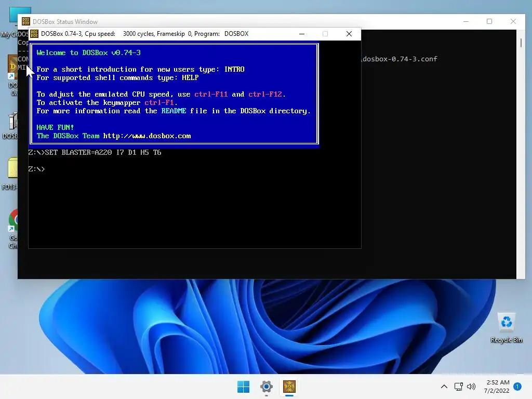Click DOSBox Status Window title icon

click(26, 21)
